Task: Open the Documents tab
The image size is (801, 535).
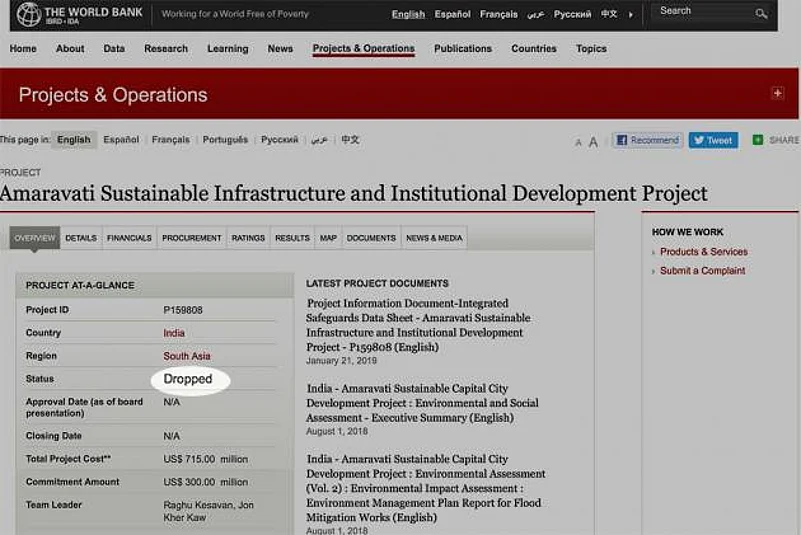Action: point(371,238)
